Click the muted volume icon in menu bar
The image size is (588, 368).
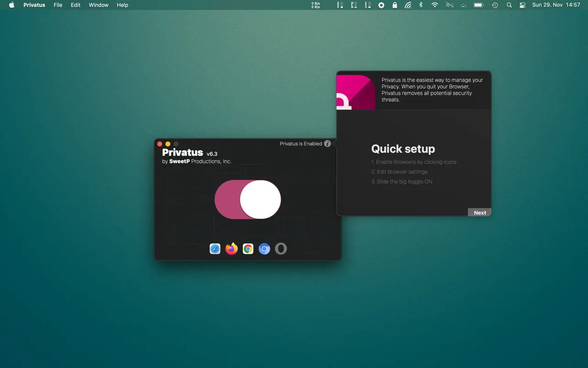449,5
